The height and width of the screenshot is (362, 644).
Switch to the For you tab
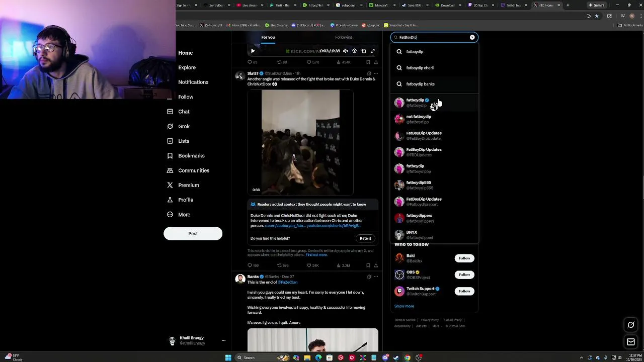pos(268,37)
